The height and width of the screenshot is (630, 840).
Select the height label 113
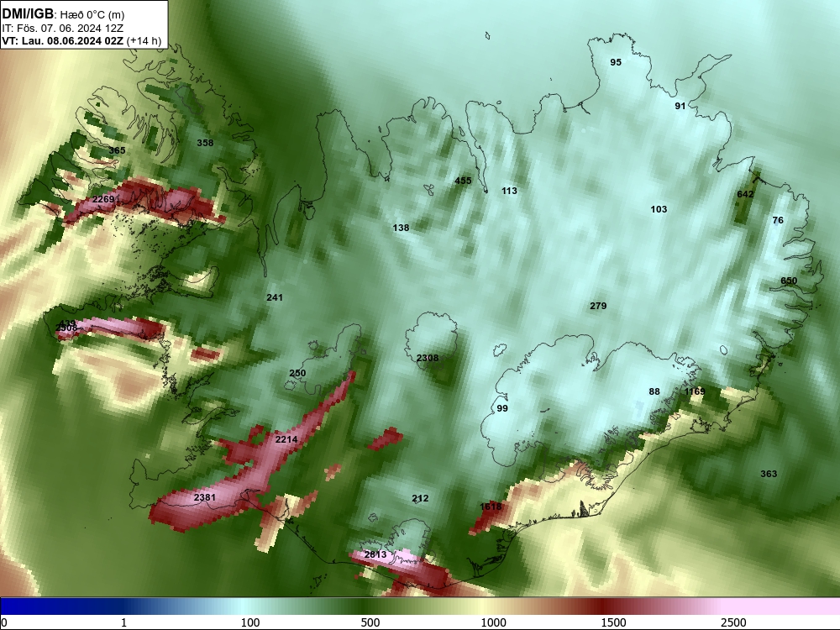click(509, 191)
